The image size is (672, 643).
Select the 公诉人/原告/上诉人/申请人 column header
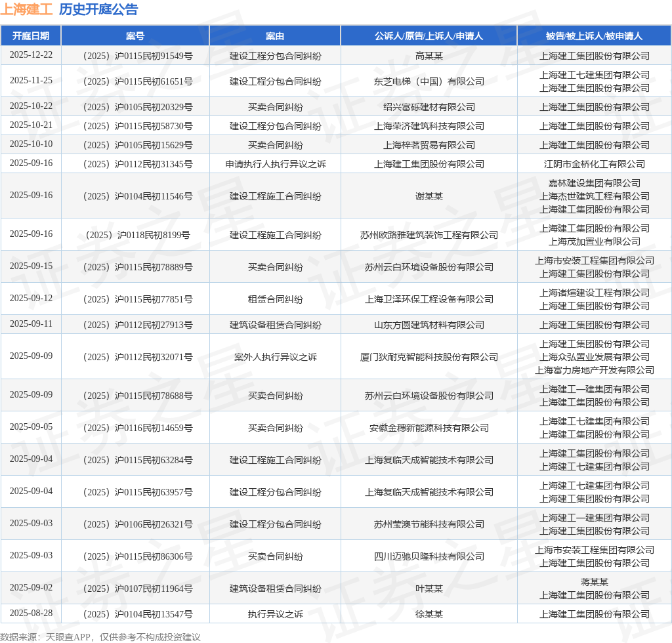pyautogui.click(x=429, y=36)
